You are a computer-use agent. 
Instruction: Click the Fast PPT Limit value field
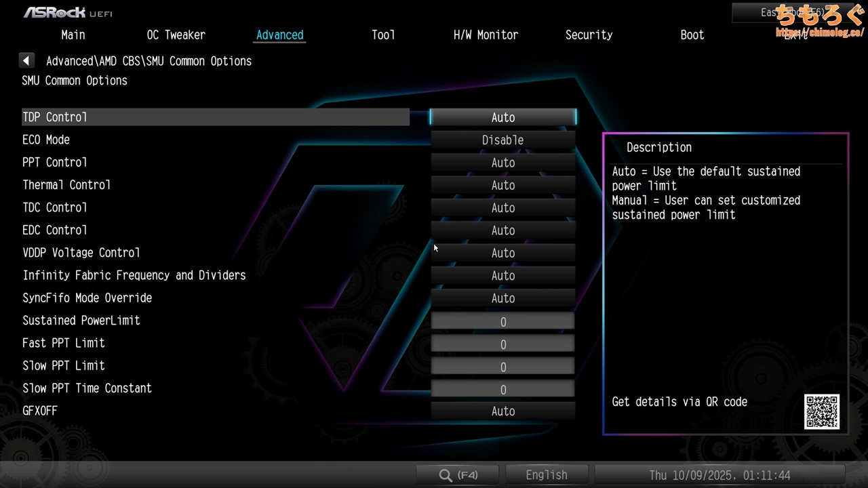coord(502,344)
